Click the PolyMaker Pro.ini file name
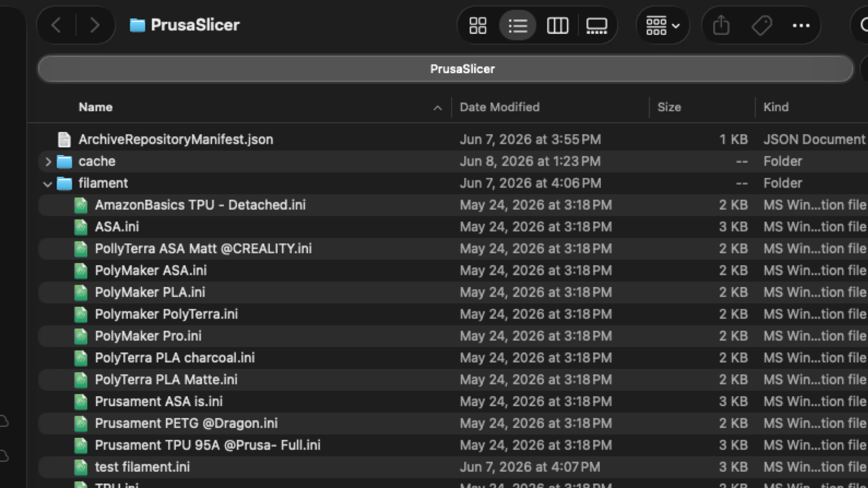This screenshot has width=868, height=488. tap(148, 336)
